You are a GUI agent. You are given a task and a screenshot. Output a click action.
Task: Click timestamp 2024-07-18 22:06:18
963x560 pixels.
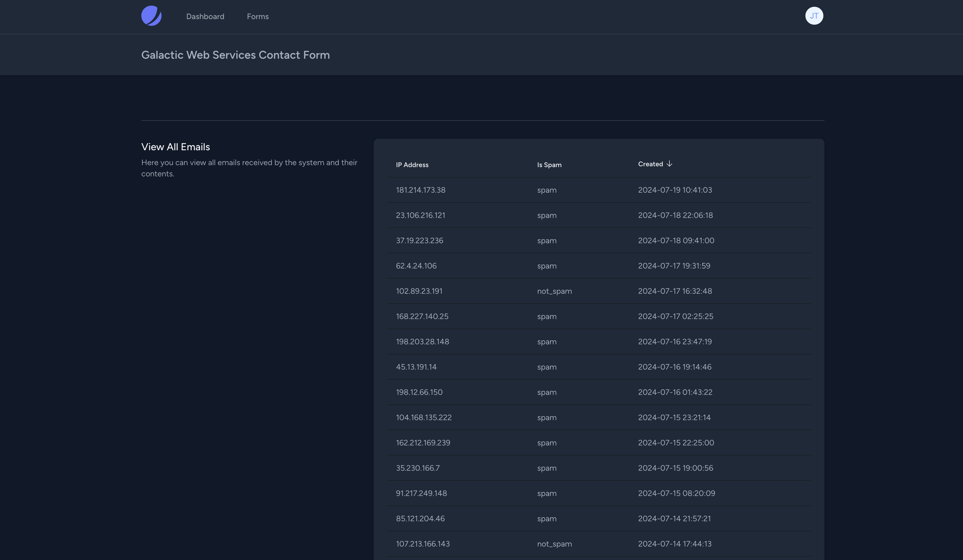[x=675, y=215]
